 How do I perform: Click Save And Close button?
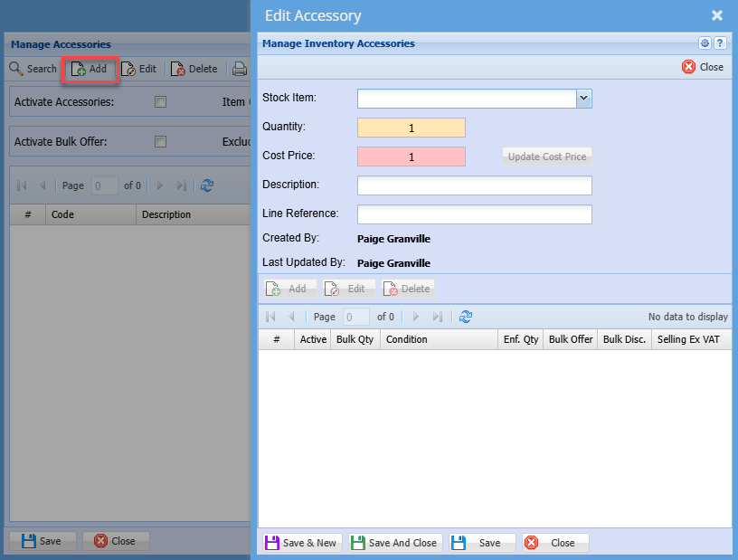[393, 543]
